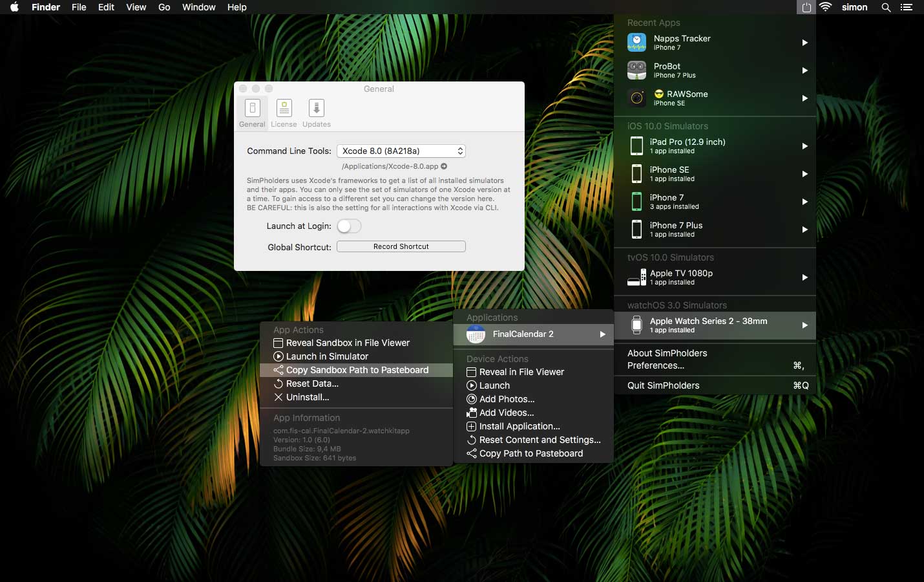The height and width of the screenshot is (582, 924).
Task: Click the Napps Tracker app icon
Action: click(x=636, y=43)
